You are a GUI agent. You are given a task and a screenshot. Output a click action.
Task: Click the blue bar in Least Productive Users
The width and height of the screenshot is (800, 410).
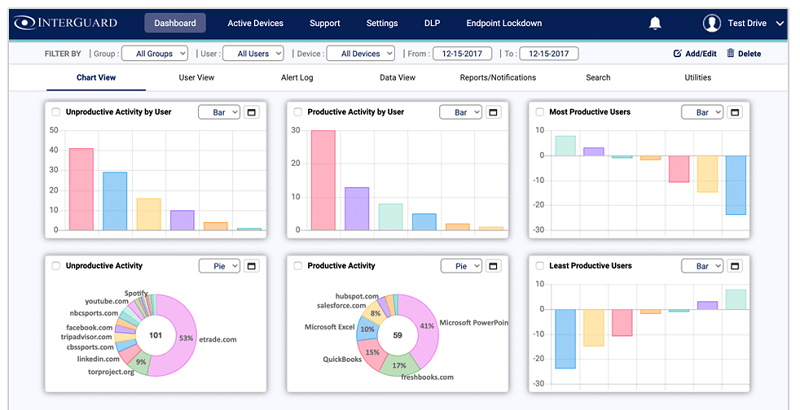565,339
